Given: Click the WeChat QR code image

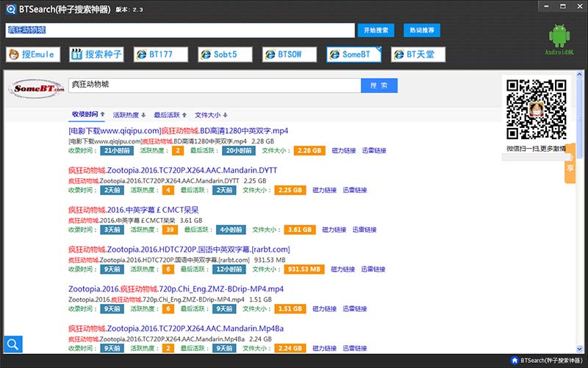Looking at the screenshot, I should (537, 109).
